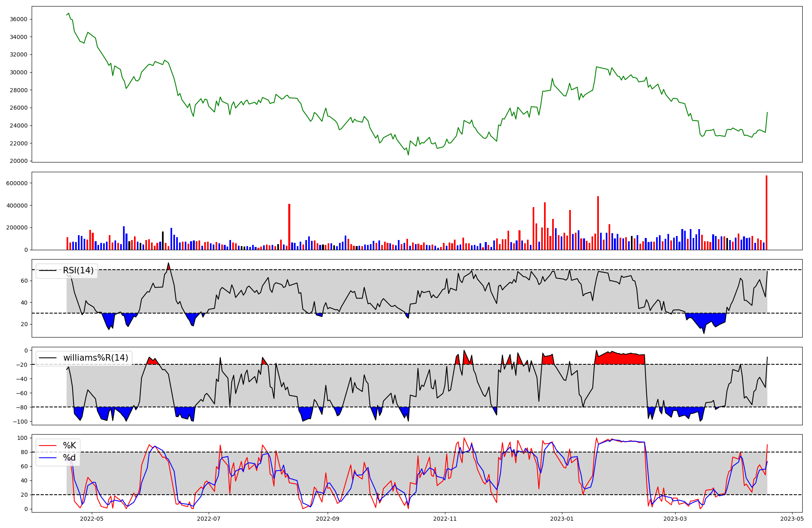Screen dimensions: 812x528
Task: Click the 400000 volume axis tick label
Action: pos(17,206)
